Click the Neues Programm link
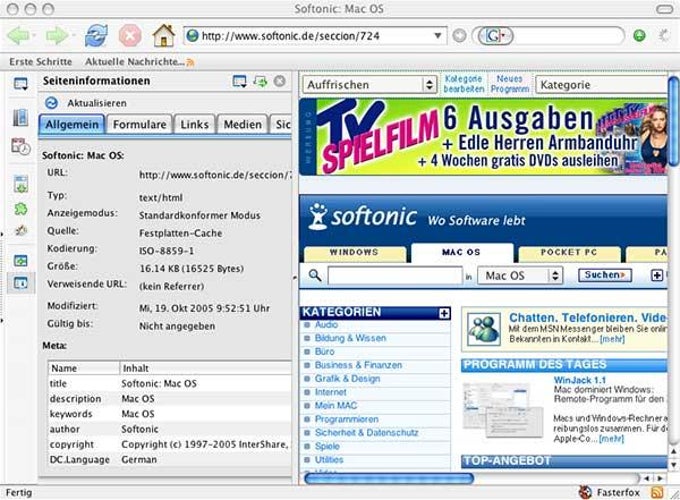This screenshot has width=680, height=500. 510,84
